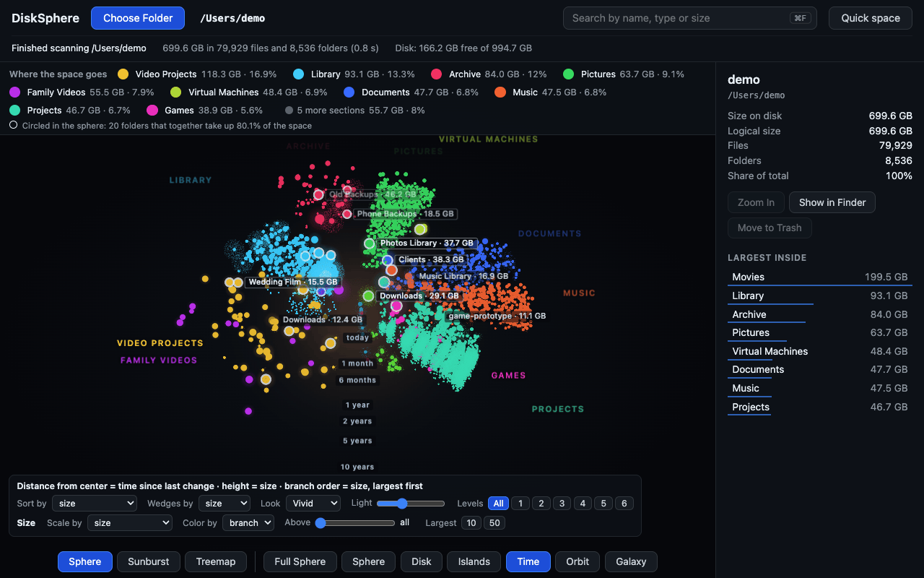Open Projects 46.7 GB in Largest Inside
Image resolution: width=924 pixels, height=578 pixels.
tap(820, 407)
